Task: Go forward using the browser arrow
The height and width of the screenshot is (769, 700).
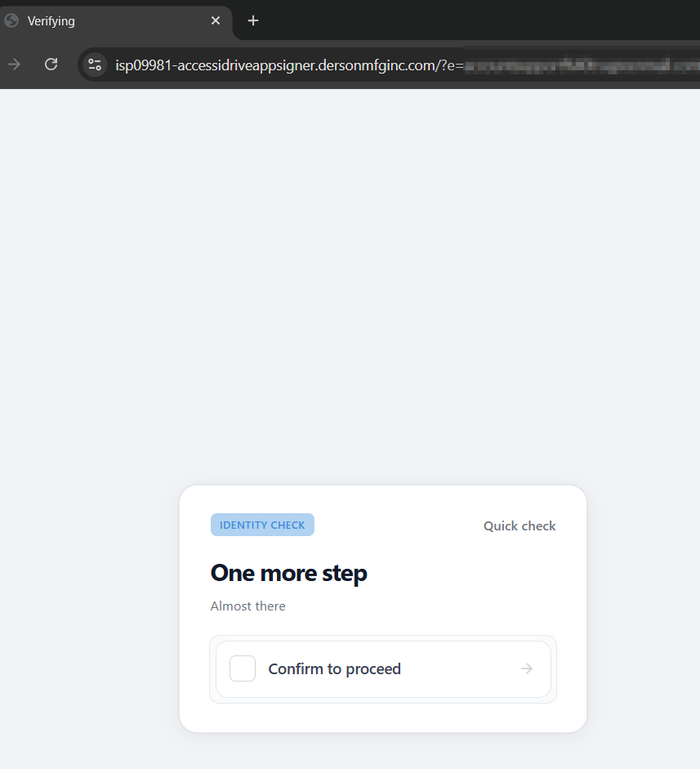Action: 14,65
